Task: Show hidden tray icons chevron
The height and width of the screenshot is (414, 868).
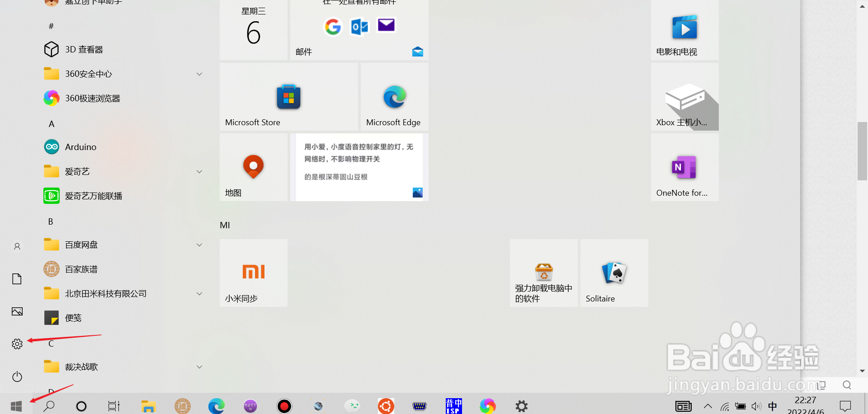Action: click(x=708, y=406)
